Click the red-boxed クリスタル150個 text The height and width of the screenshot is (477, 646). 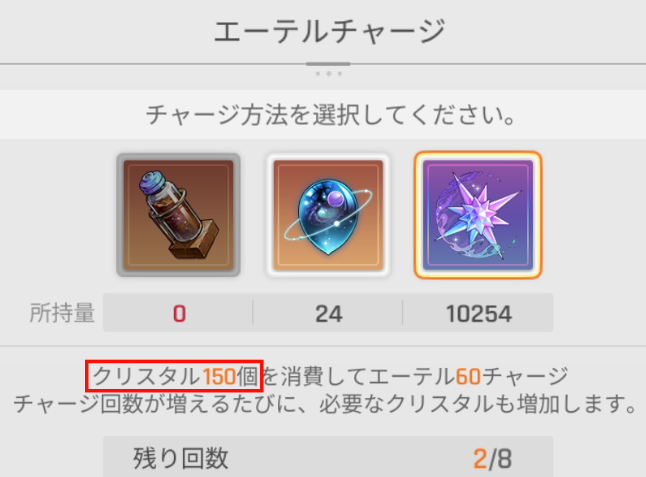click(x=174, y=376)
